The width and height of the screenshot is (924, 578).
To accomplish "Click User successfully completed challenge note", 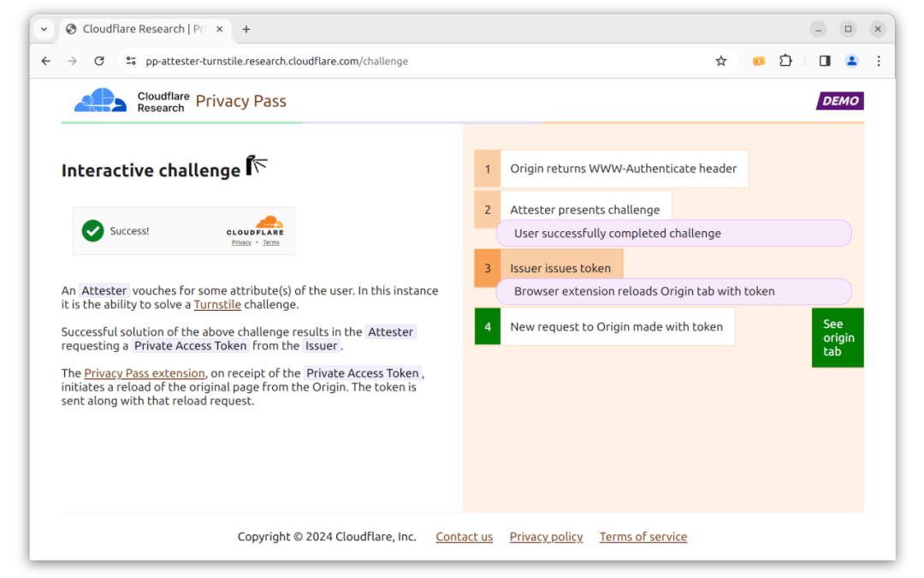I will (x=673, y=233).
